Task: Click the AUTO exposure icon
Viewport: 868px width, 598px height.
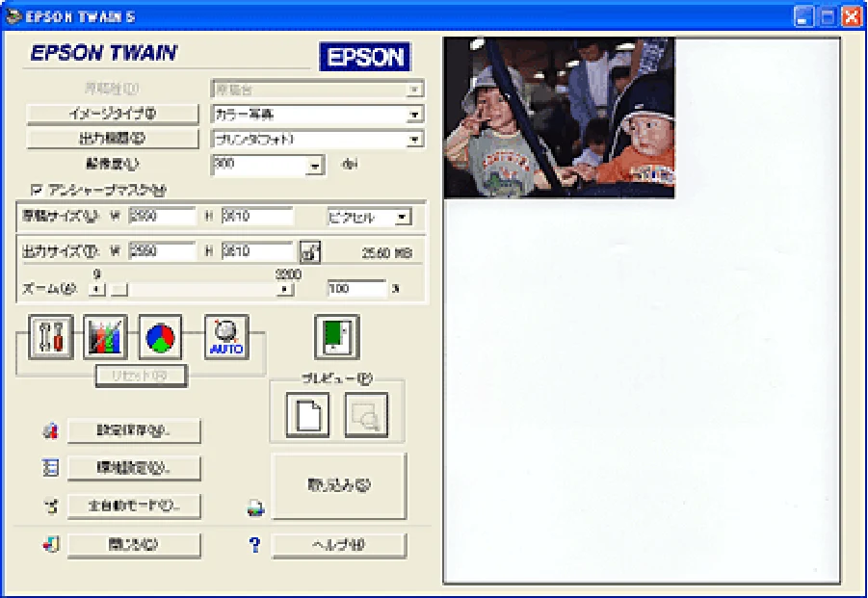Action: click(x=226, y=337)
